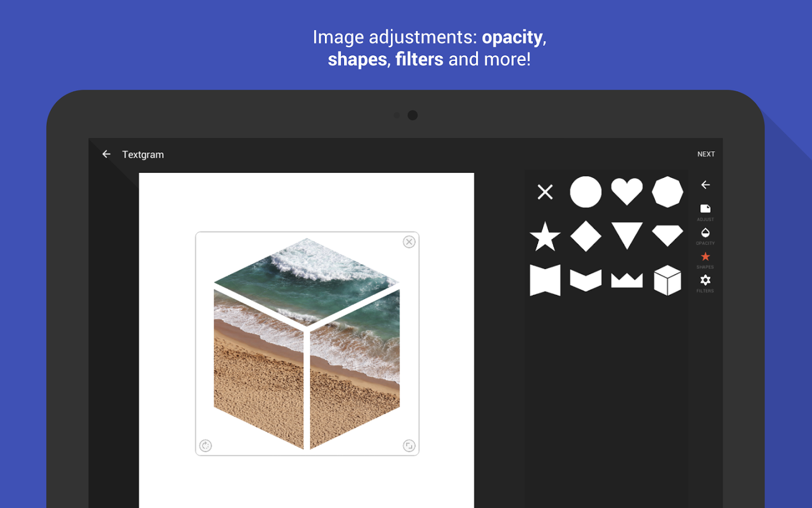Viewport: 812px width, 508px height.
Task: Apply the star shape
Action: pyautogui.click(x=545, y=236)
